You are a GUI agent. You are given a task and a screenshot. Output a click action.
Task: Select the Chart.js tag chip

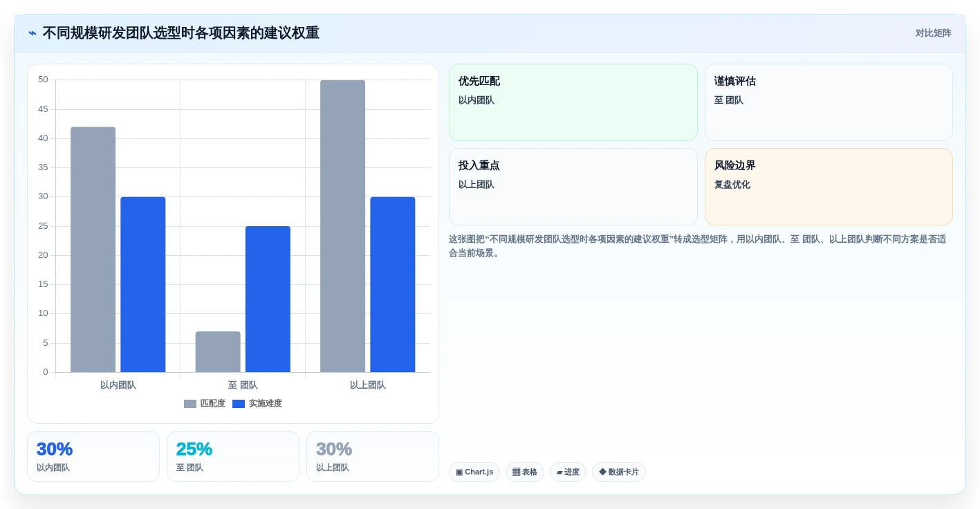coord(474,472)
